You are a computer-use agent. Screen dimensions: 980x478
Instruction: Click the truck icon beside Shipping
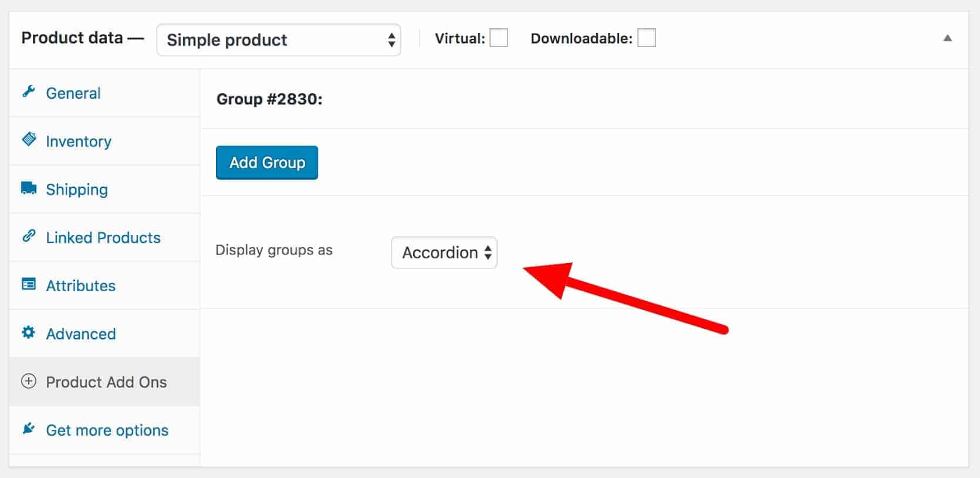[x=28, y=188]
